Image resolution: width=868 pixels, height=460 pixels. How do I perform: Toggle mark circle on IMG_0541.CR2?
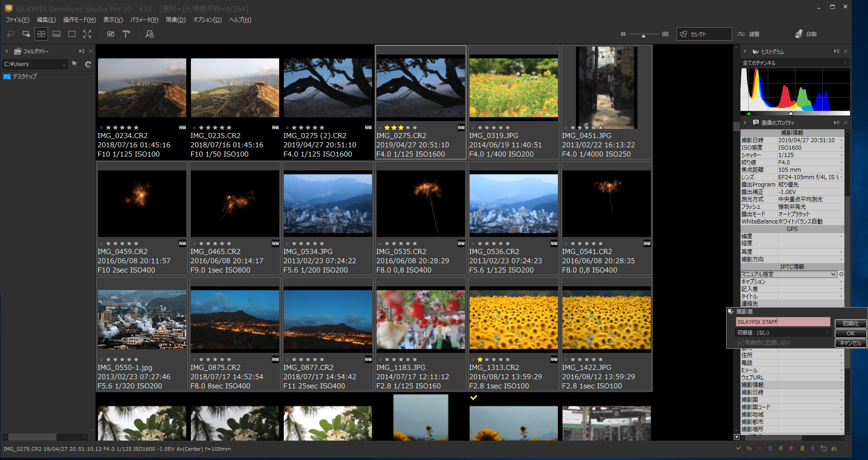click(x=566, y=243)
